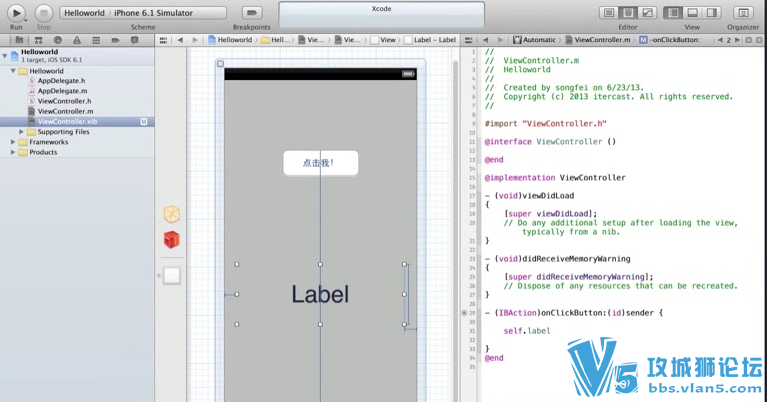Go to previous counterpart in assistant editor
The height and width of the screenshot is (402, 767).
click(x=720, y=40)
